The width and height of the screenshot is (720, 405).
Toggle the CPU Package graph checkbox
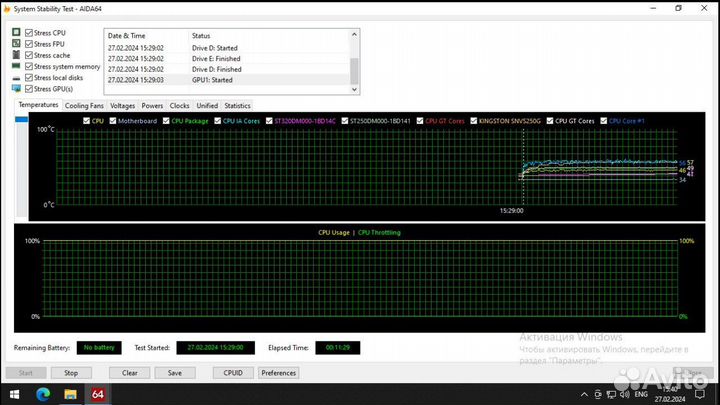[x=166, y=121]
